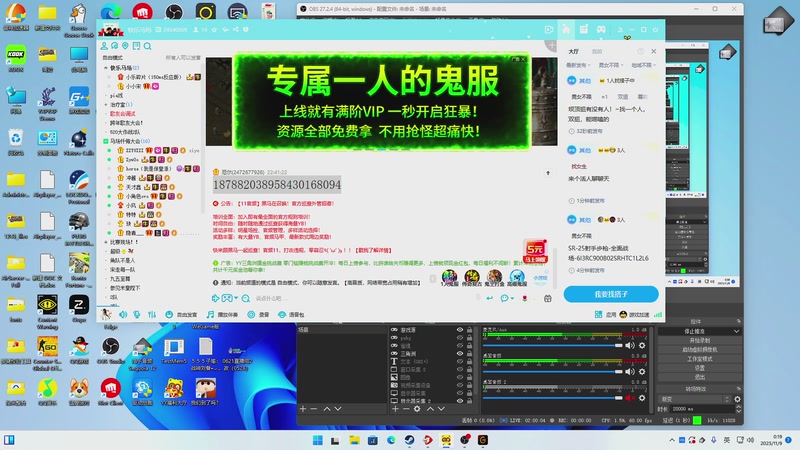
Task: Unmute the red muted 桌面音频 2 speaker
Action: coord(630,398)
